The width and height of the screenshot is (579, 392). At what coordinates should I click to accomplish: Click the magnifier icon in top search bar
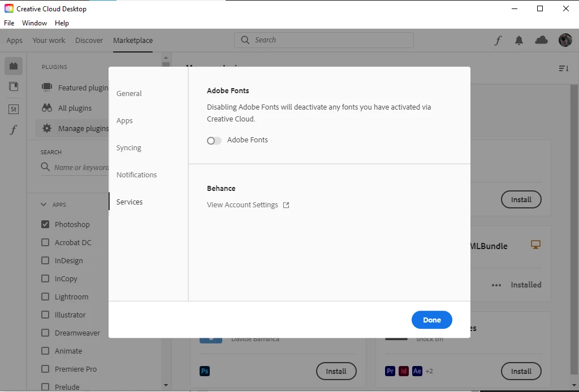coord(245,40)
